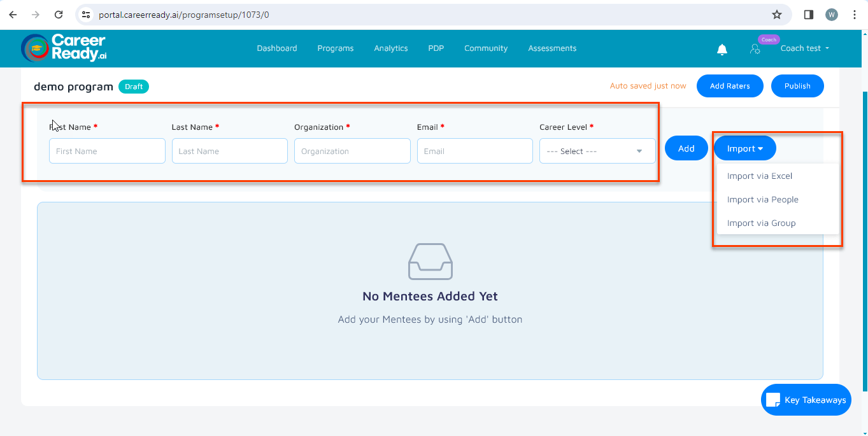Image resolution: width=868 pixels, height=436 pixels.
Task: Click the CareerReady.ai logo
Action: click(x=64, y=48)
